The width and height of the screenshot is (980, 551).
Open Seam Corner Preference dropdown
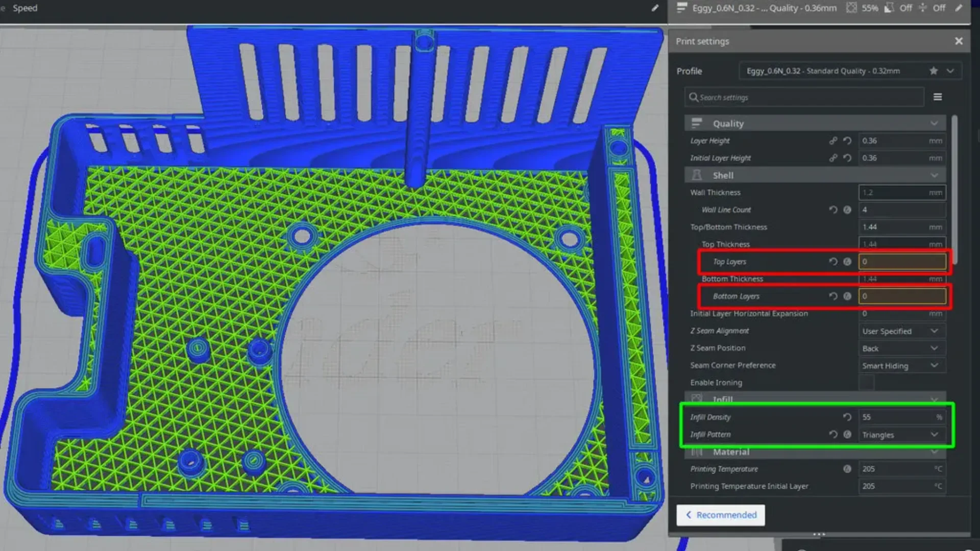902,366
